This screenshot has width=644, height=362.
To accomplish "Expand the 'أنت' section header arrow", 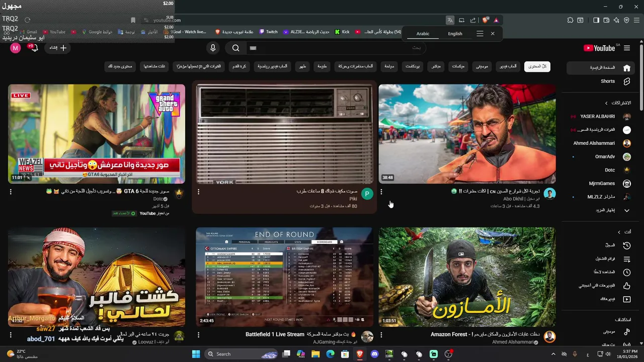I will tap(619, 232).
